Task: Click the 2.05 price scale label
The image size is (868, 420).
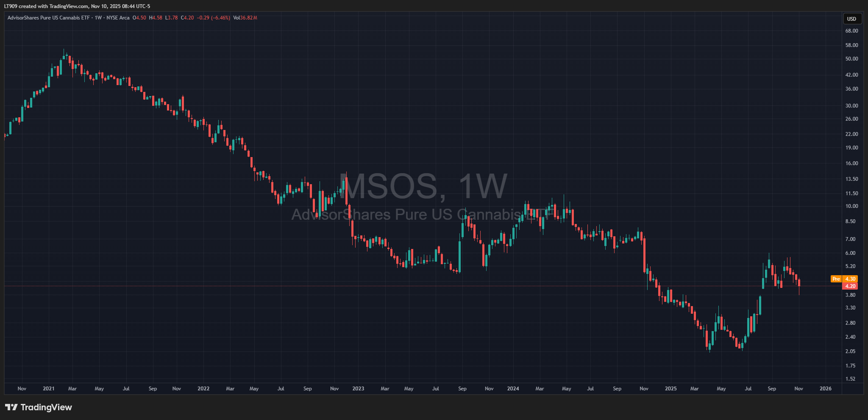Action: tap(850, 351)
